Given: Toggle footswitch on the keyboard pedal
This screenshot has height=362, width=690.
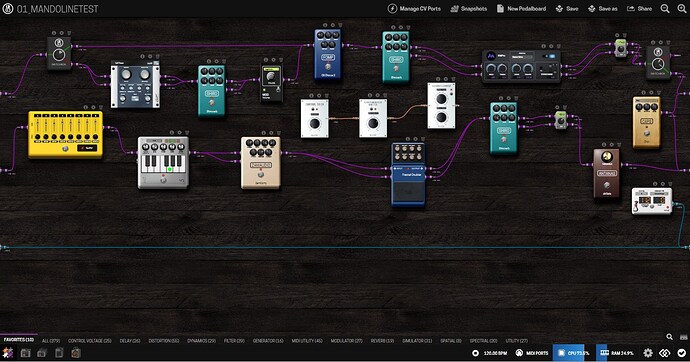Looking at the screenshot, I should pos(163,180).
